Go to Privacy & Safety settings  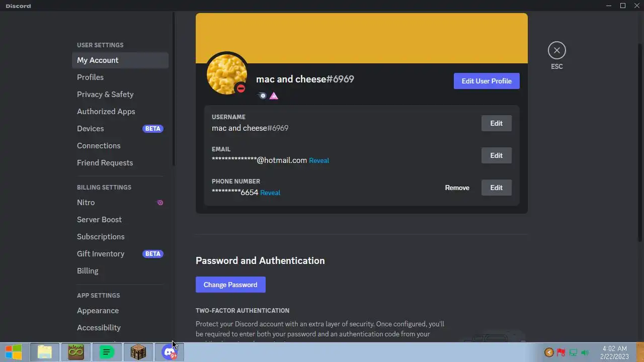120,94
